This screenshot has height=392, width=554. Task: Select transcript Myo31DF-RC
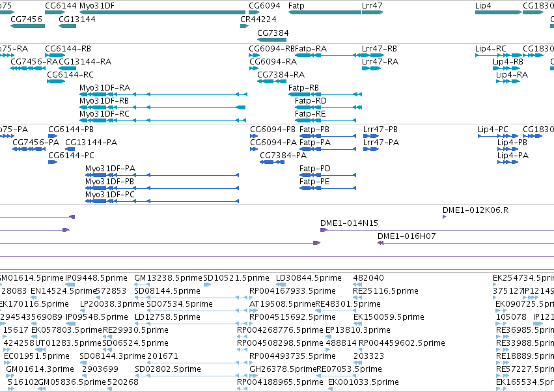(163, 120)
